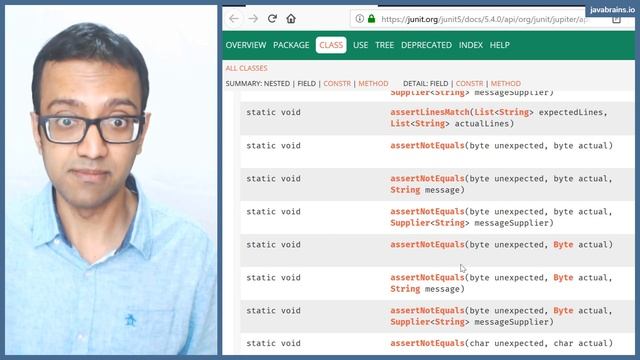
Task: Open assertNotEquals byte, byte, messageSupplier link
Action: (427, 212)
